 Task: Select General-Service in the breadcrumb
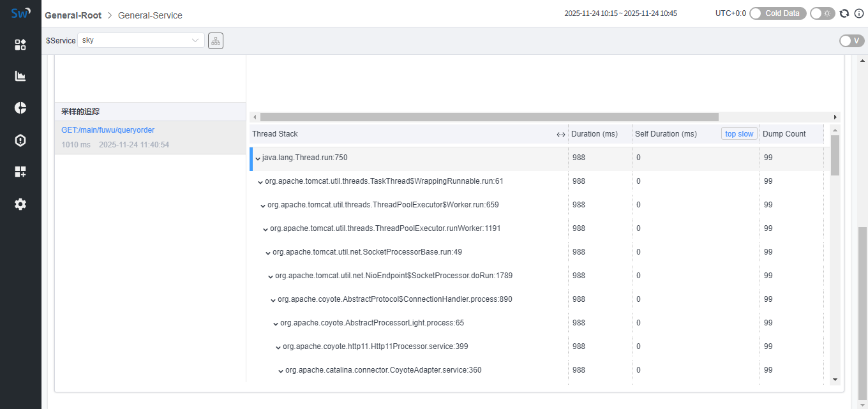pos(150,15)
